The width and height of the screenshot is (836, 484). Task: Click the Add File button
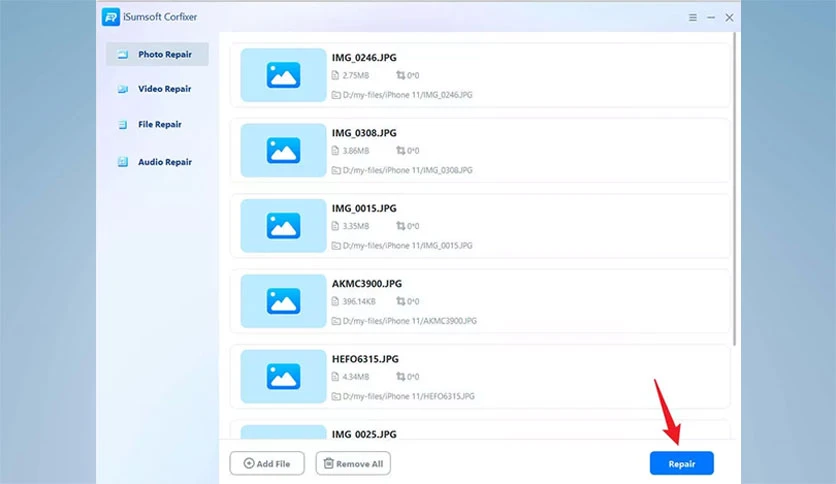tap(267, 463)
